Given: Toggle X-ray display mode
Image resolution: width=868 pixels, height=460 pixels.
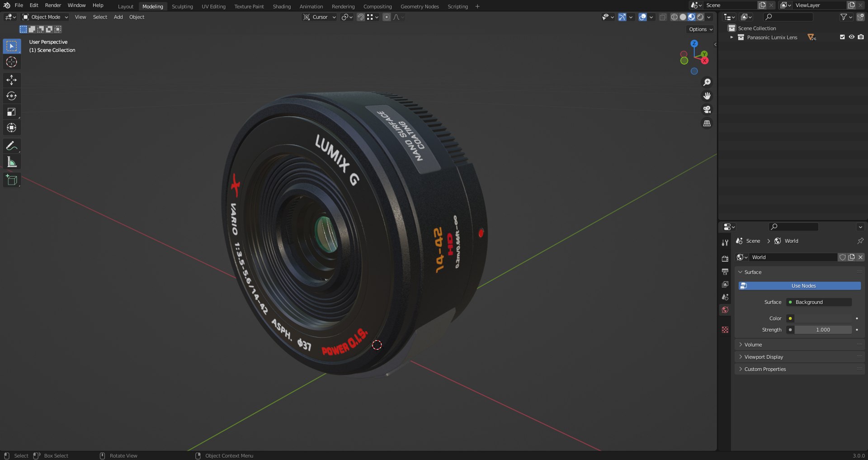Looking at the screenshot, I should [663, 17].
